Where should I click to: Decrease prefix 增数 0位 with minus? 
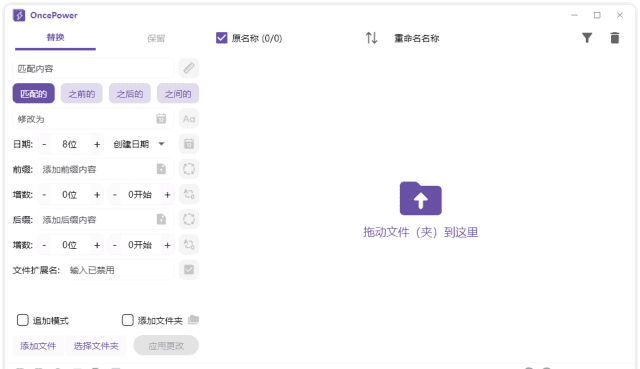[44, 195]
